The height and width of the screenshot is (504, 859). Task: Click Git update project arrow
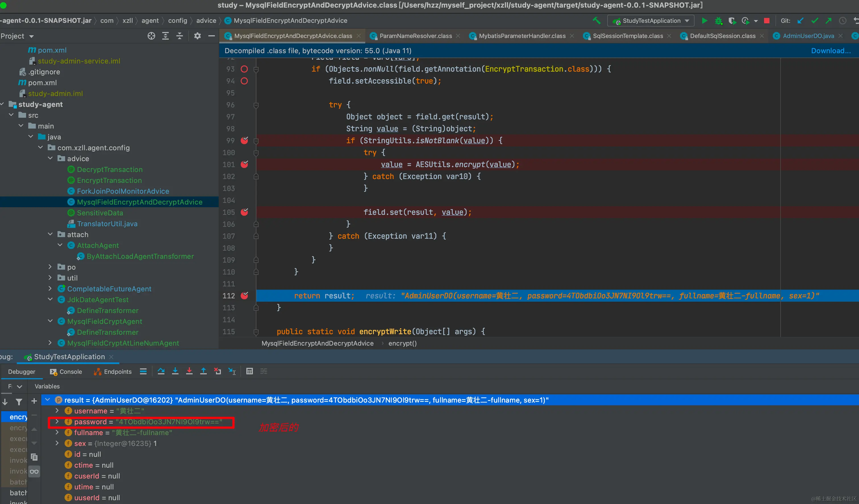click(800, 21)
